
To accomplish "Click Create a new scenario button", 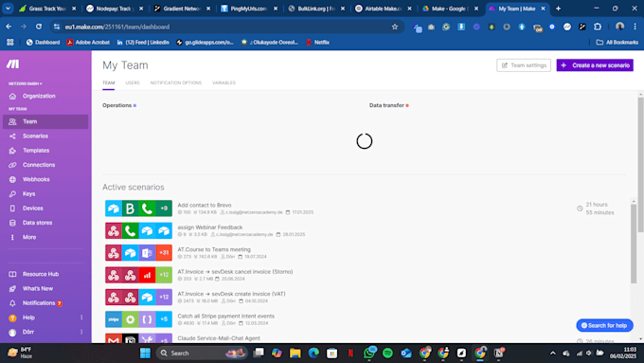I will (595, 65).
